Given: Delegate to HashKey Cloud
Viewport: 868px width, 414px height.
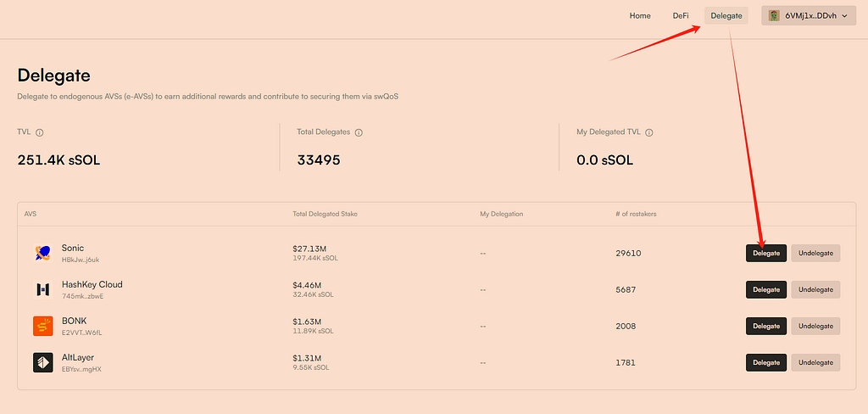Looking at the screenshot, I should pyautogui.click(x=766, y=289).
